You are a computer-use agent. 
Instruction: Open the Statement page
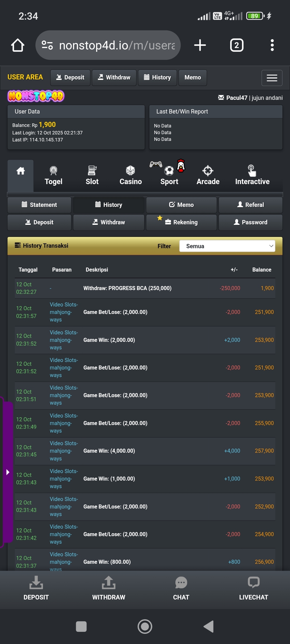pos(39,205)
